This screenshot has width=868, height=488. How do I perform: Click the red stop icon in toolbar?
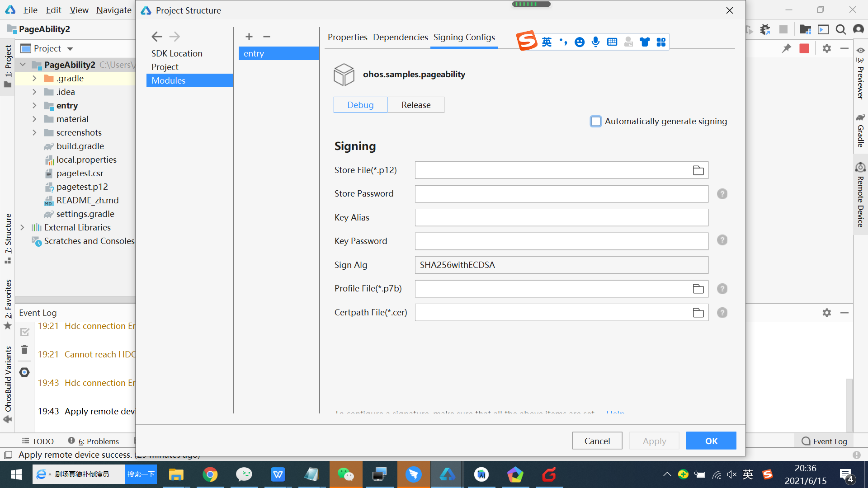804,48
